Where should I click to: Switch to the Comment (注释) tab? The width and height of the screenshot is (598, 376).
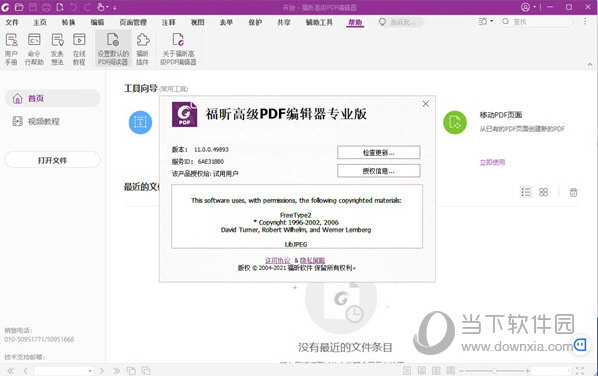point(169,22)
